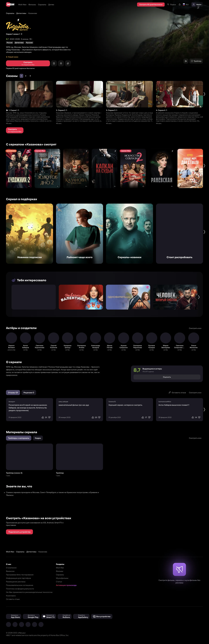Click the bell icon under the series description
Viewport: 209px width, 644px height.
(61, 63)
